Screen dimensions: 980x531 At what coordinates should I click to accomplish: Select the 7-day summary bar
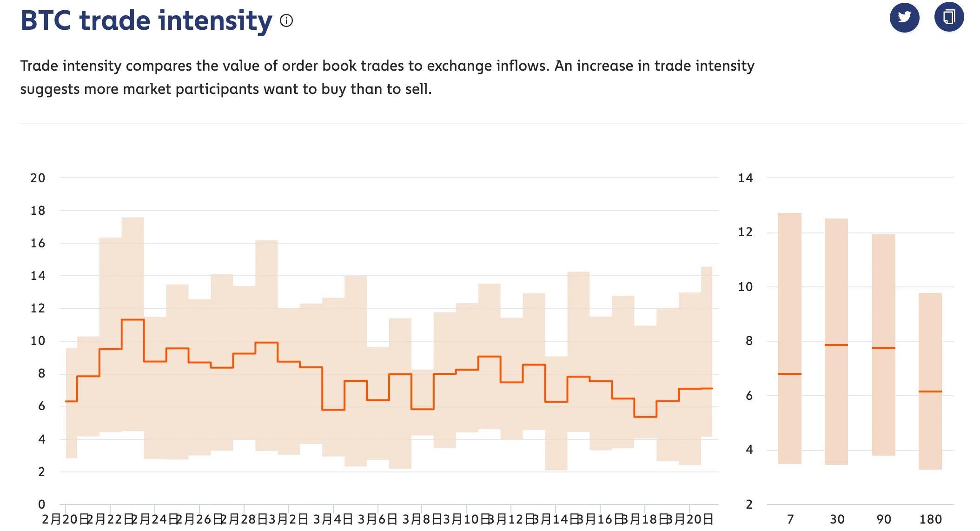pyautogui.click(x=790, y=339)
